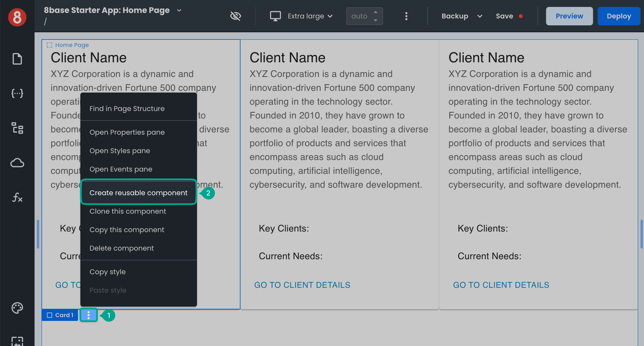Select Create reusable component menu item
Screen dimensions: 644x346
(x=138, y=192)
